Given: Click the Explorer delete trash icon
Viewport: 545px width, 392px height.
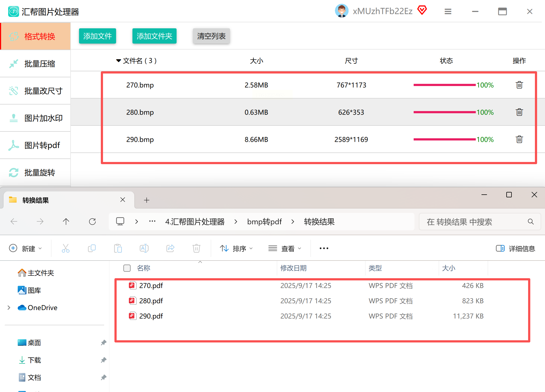Looking at the screenshot, I should click(x=196, y=248).
